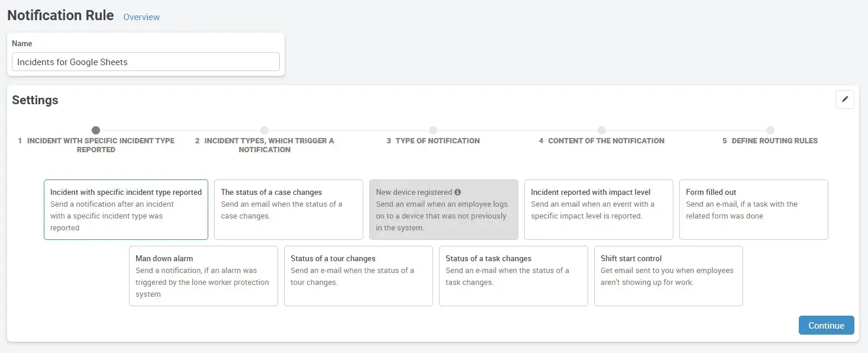Click the filled step 1 progress dot
868x353 pixels.
tap(96, 130)
